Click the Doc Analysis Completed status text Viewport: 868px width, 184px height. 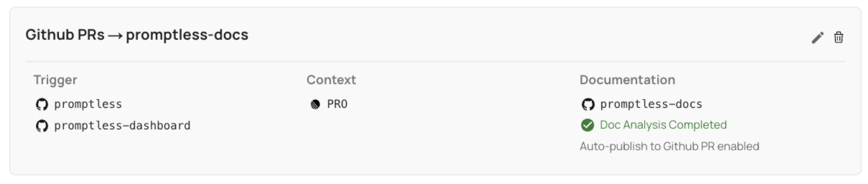[x=663, y=125]
